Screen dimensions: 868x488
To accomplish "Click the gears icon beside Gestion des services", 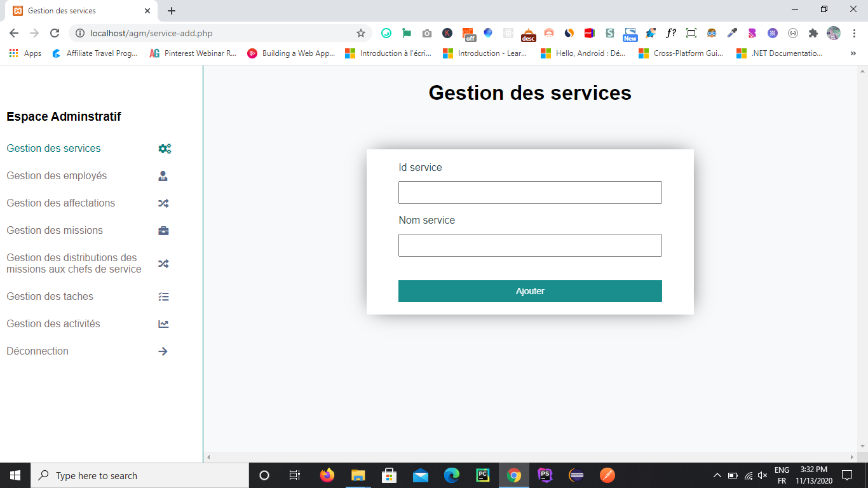I will tap(165, 149).
